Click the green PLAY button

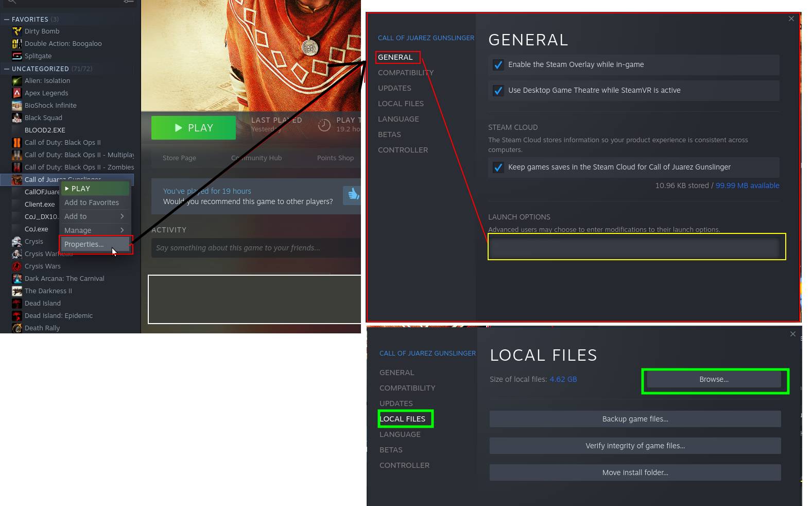pyautogui.click(x=194, y=128)
